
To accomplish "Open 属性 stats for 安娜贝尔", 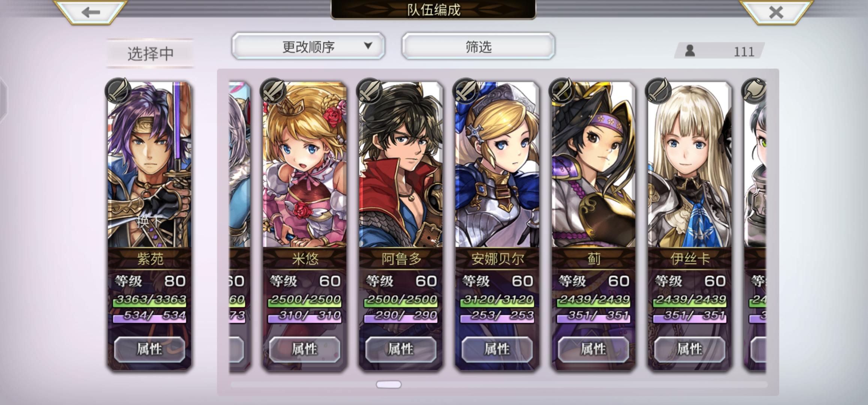I will 497,349.
